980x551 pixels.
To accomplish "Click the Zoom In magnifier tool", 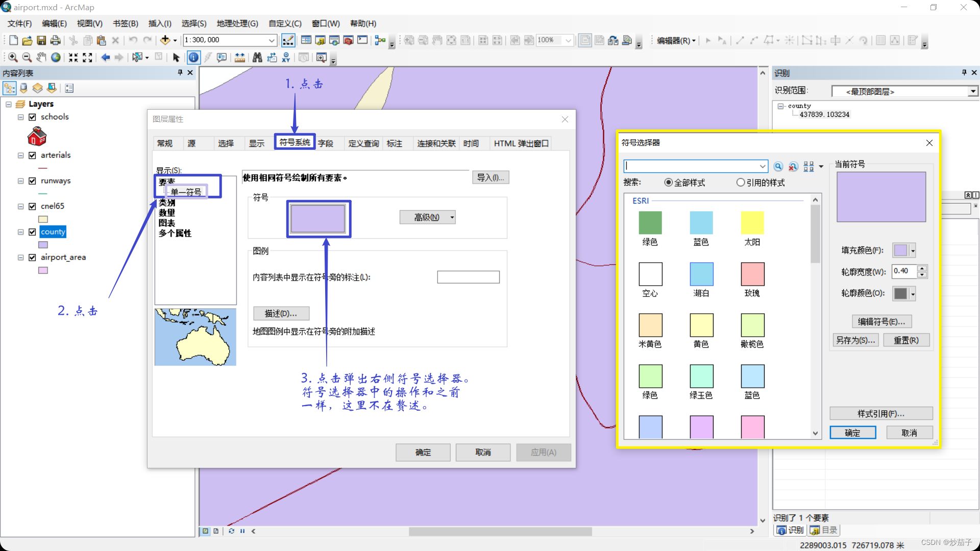I will (x=13, y=58).
